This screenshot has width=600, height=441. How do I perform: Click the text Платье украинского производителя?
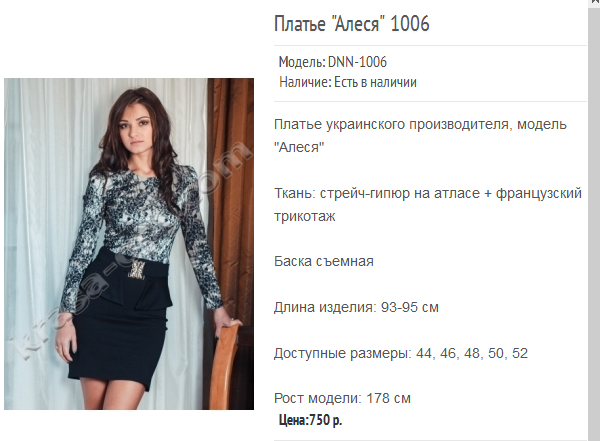393,124
